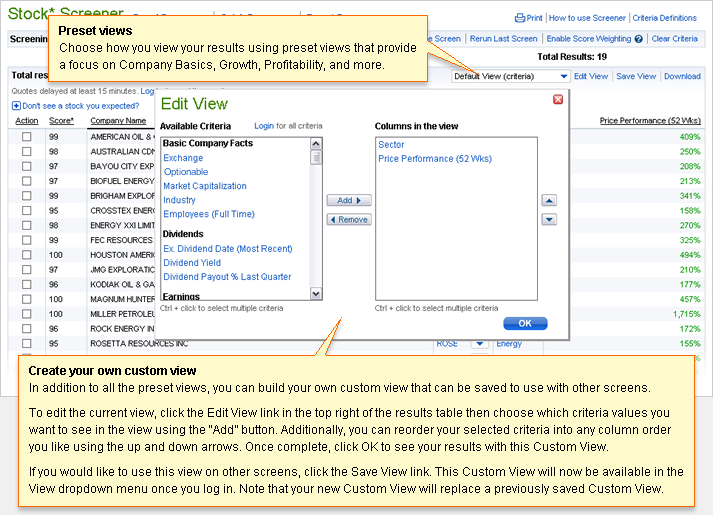This screenshot has height=515, width=713.
Task: Click the move column down arrow
Action: [x=549, y=219]
